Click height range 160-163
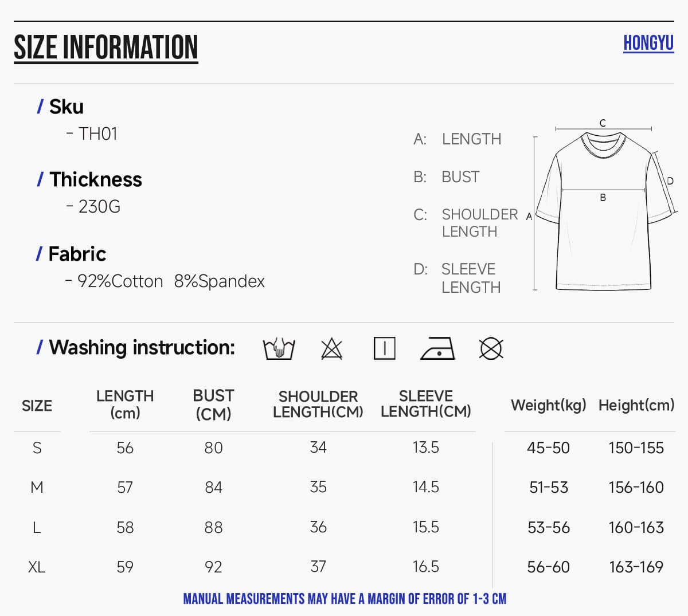This screenshot has height=616, width=688. pos(636,527)
